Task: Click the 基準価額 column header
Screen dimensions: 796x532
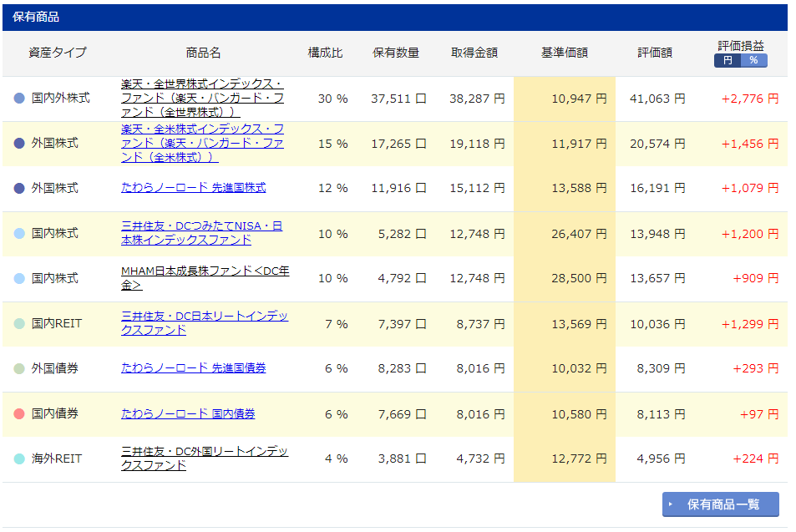Action: tap(565, 53)
